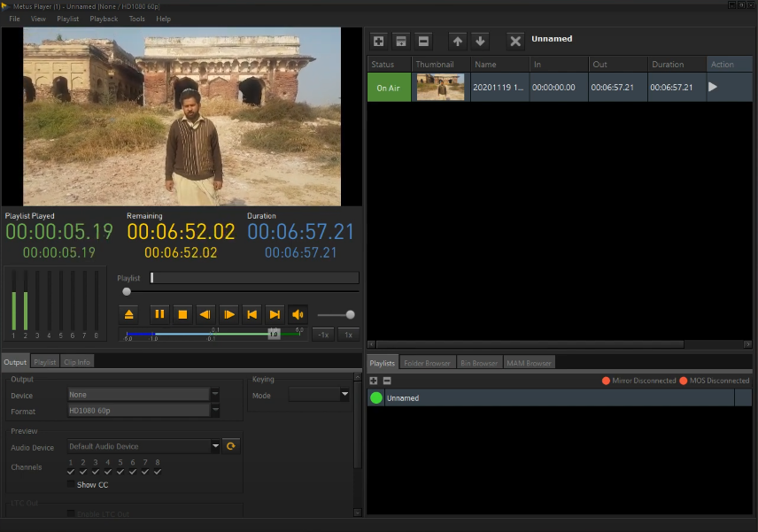The width and height of the screenshot is (758, 532).
Task: Click the green status dot beside Unnamed
Action: click(376, 397)
